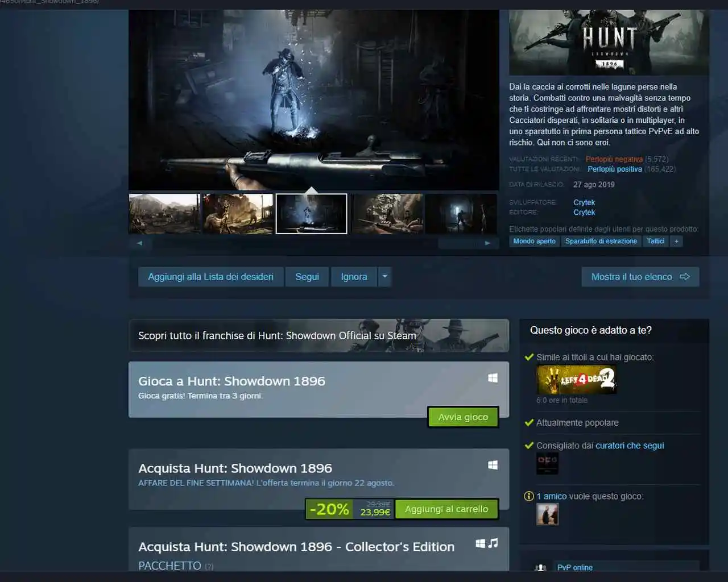Image resolution: width=728 pixels, height=582 pixels.
Task: Click the info icon beside 1 amico vuole questo gioco
Action: click(x=529, y=496)
